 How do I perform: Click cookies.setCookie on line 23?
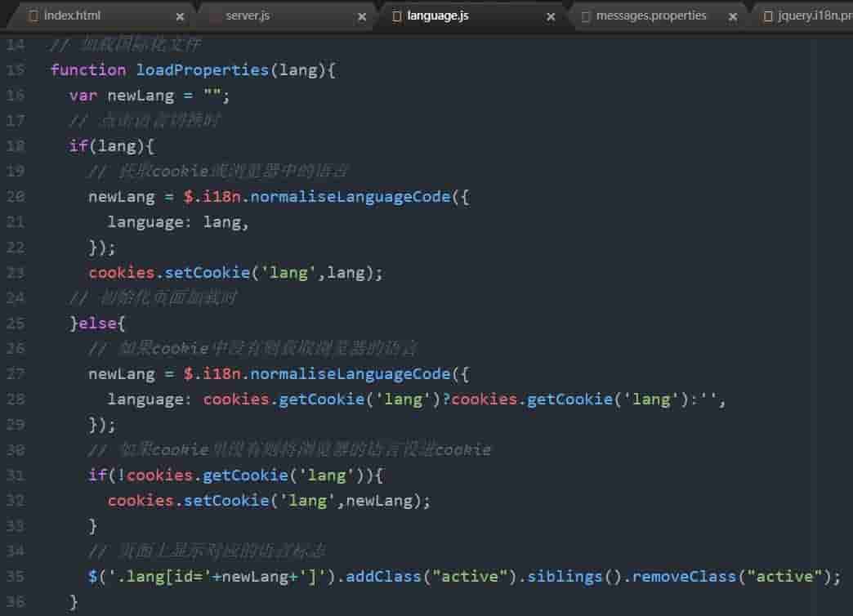coord(169,273)
